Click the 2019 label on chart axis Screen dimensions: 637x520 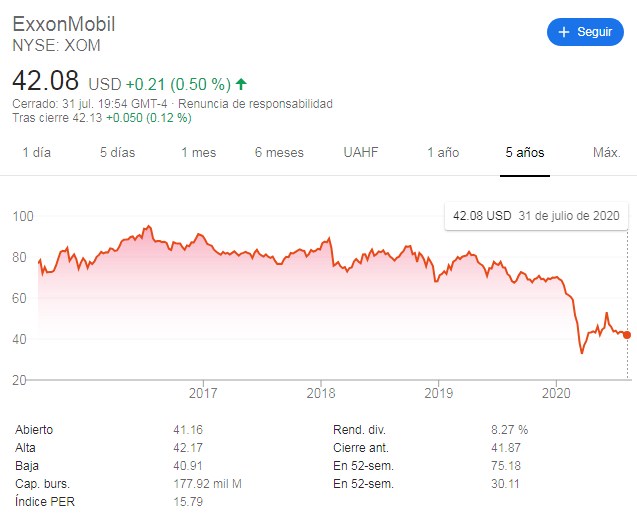pyautogui.click(x=438, y=392)
